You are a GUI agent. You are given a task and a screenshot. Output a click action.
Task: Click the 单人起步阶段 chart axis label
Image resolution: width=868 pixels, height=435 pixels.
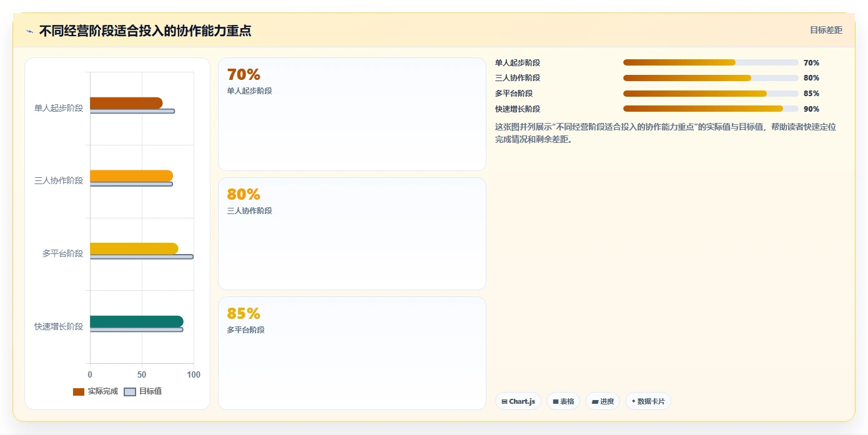pyautogui.click(x=59, y=108)
